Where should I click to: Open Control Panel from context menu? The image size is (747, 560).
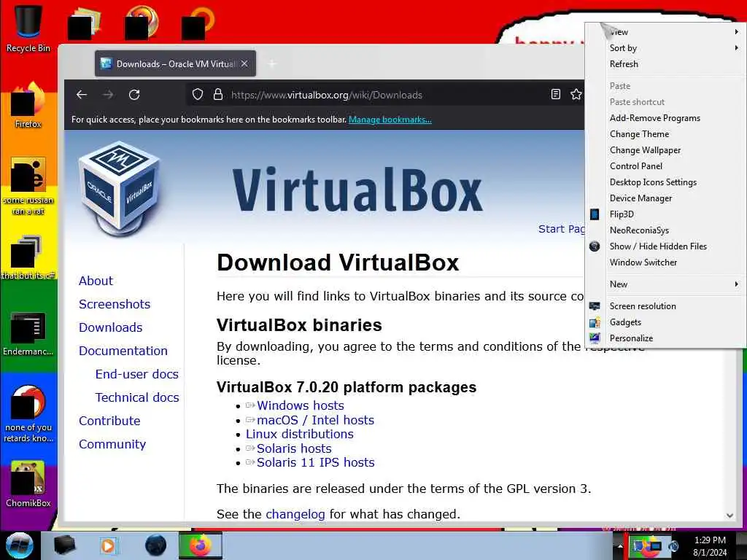pos(665,166)
